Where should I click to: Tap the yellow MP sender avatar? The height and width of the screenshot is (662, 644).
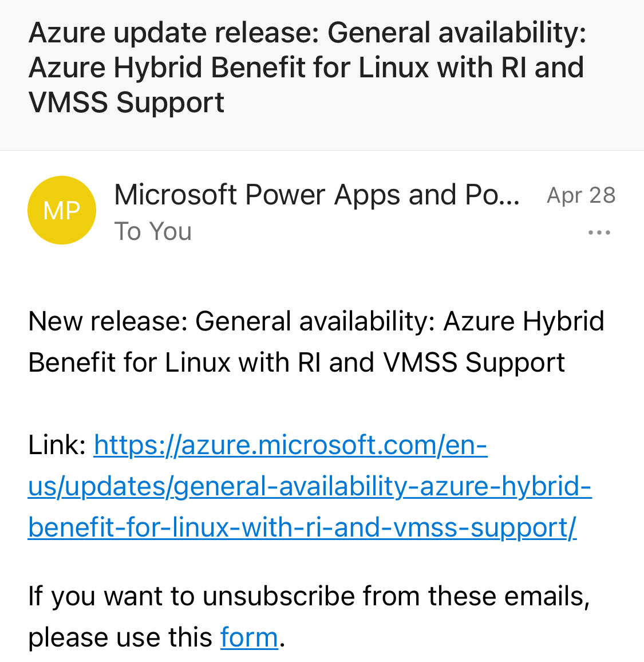tap(62, 210)
